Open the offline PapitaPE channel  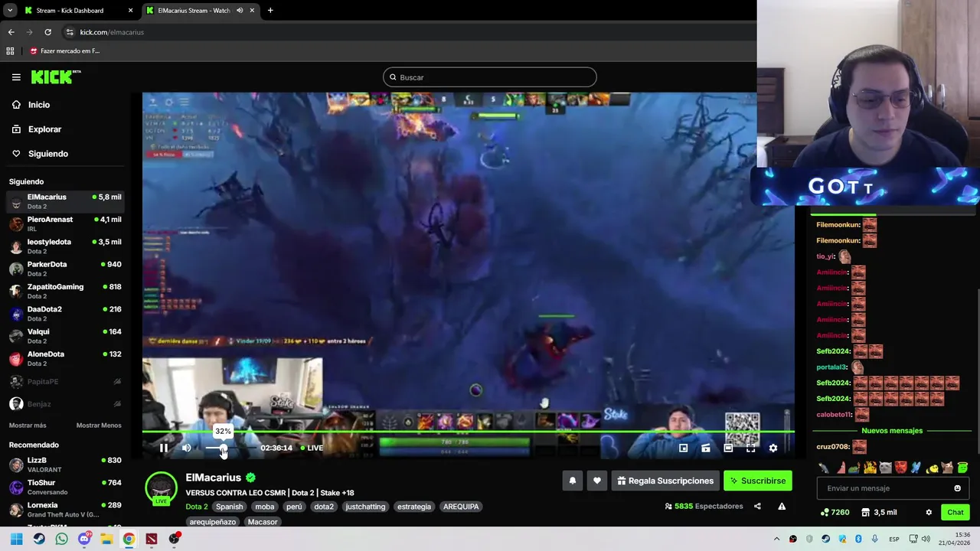tap(65, 381)
